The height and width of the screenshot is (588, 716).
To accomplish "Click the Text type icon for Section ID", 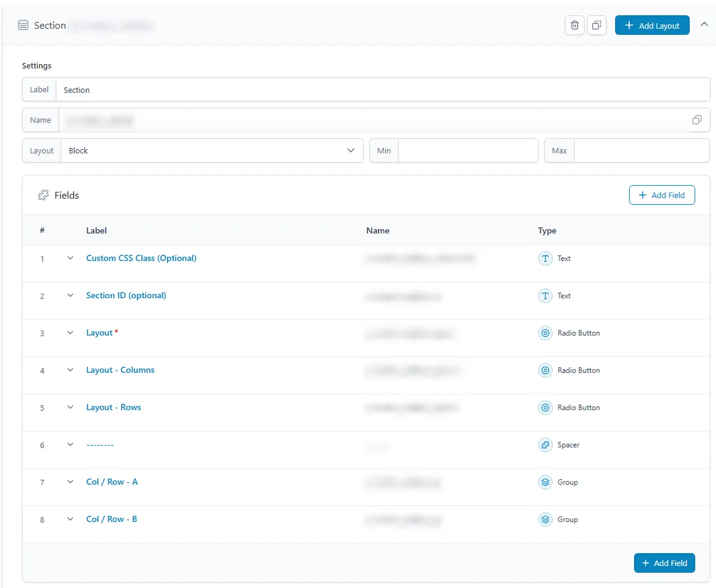I will click(545, 296).
